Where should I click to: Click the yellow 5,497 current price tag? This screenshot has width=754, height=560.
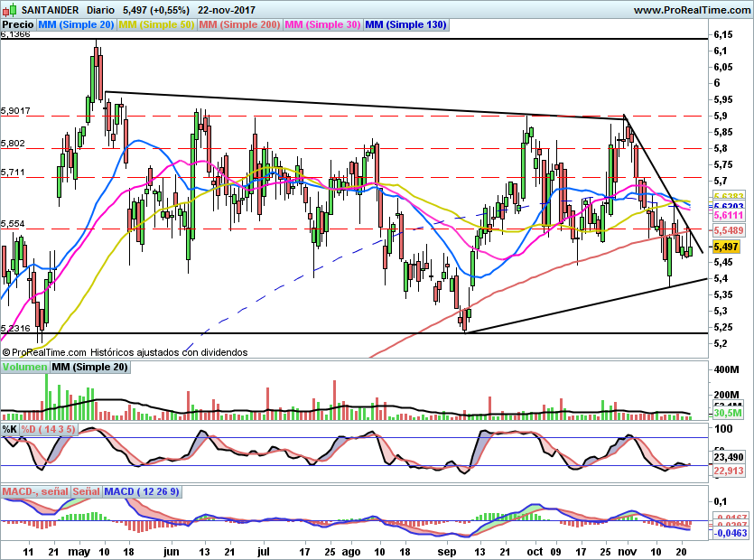[x=726, y=247]
